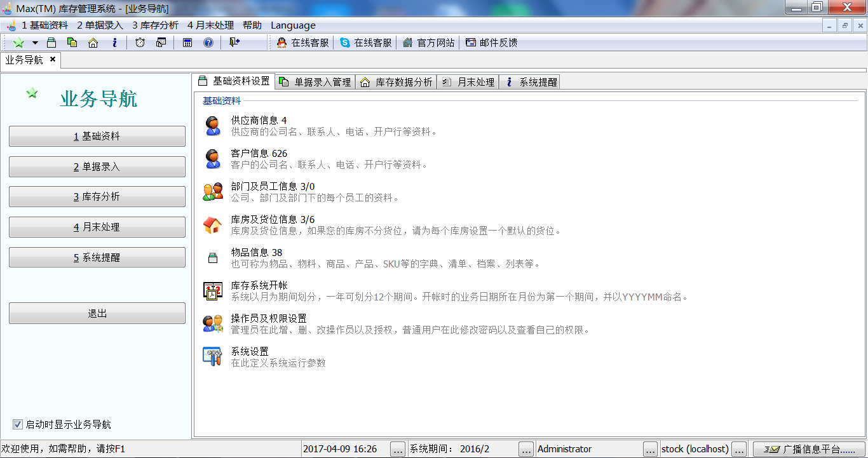Click the 物品信息 box icon

tap(213, 258)
